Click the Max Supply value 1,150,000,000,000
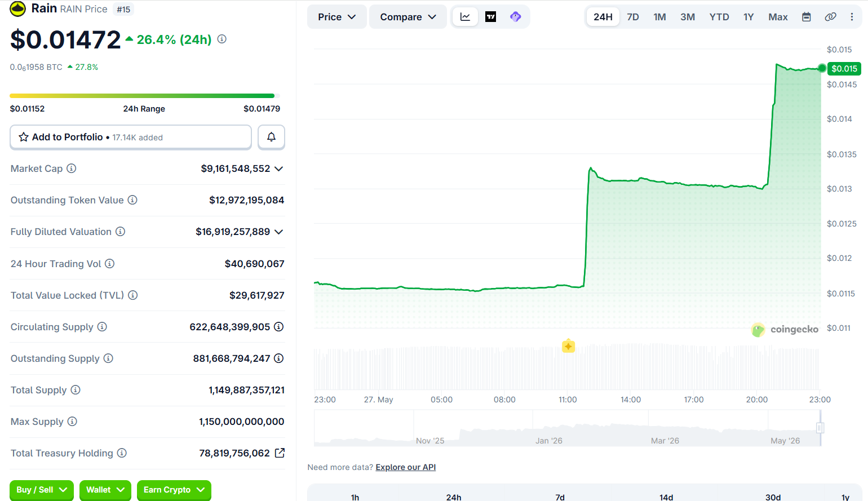 [x=242, y=422]
